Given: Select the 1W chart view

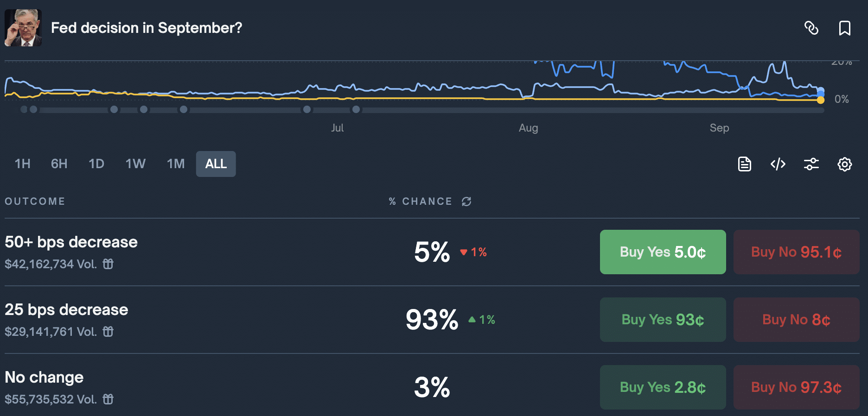Looking at the screenshot, I should [135, 164].
